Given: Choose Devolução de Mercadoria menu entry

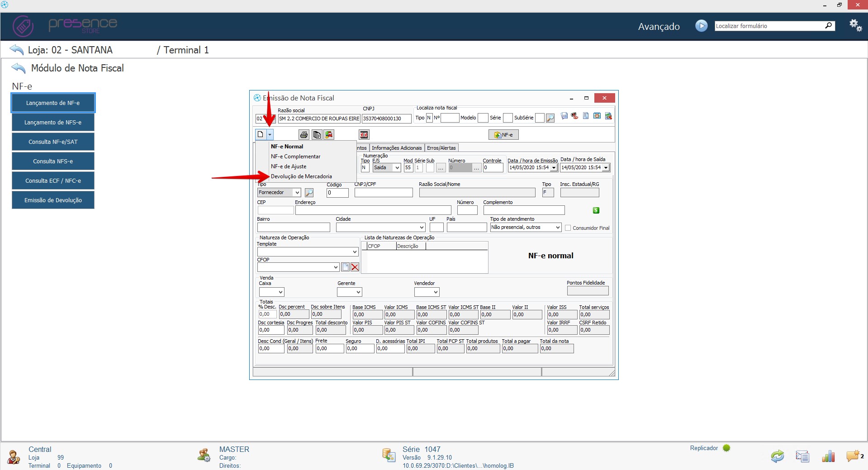Looking at the screenshot, I should 302,176.
